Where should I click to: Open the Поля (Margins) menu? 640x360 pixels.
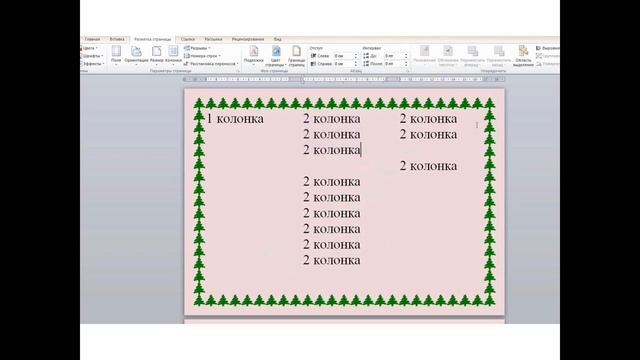116,55
